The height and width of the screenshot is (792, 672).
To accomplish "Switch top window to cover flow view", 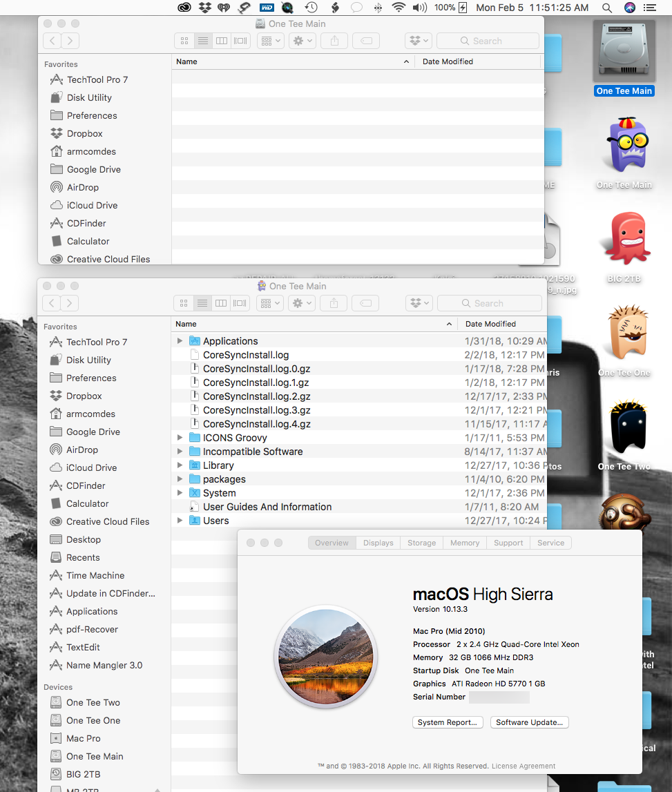I will [240, 41].
